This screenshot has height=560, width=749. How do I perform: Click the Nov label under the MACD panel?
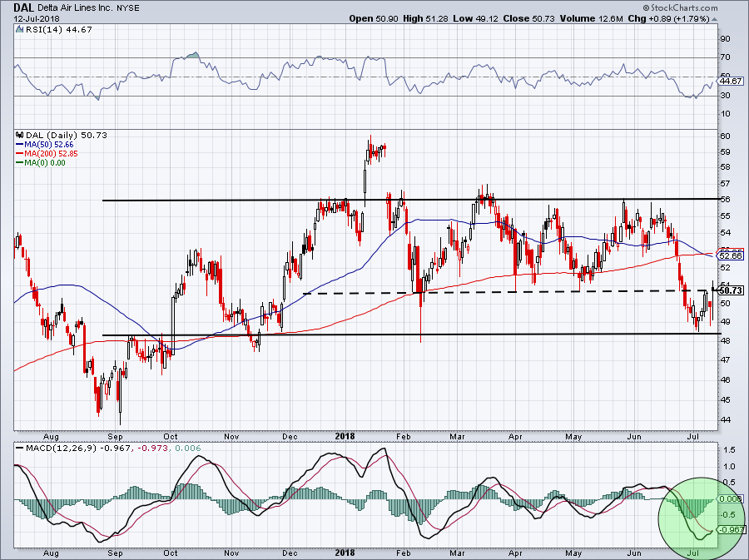pos(231,553)
